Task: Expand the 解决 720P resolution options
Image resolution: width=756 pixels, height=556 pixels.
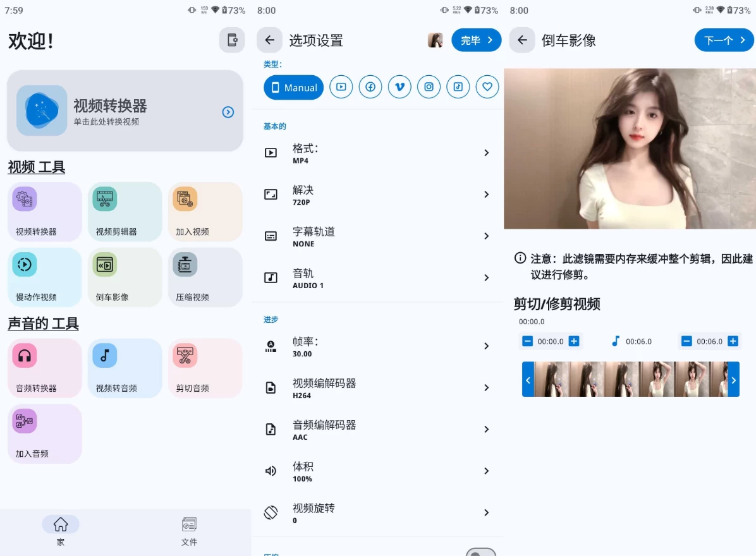Action: (x=377, y=195)
